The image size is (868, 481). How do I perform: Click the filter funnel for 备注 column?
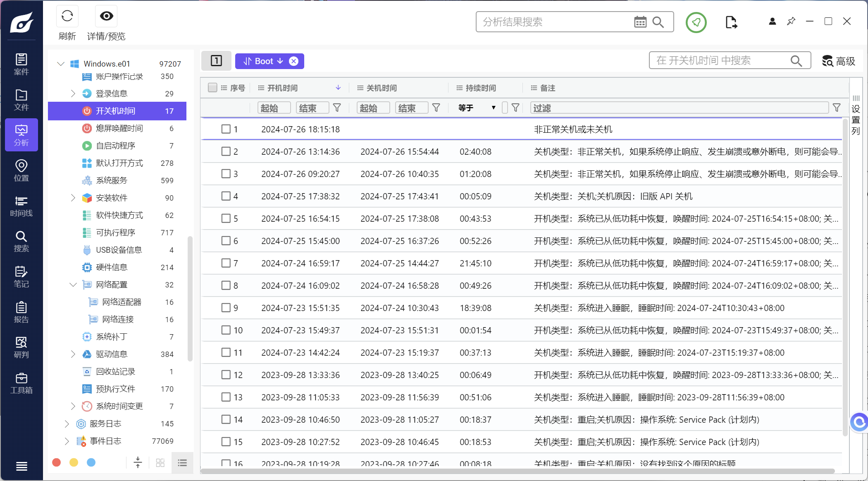837,108
